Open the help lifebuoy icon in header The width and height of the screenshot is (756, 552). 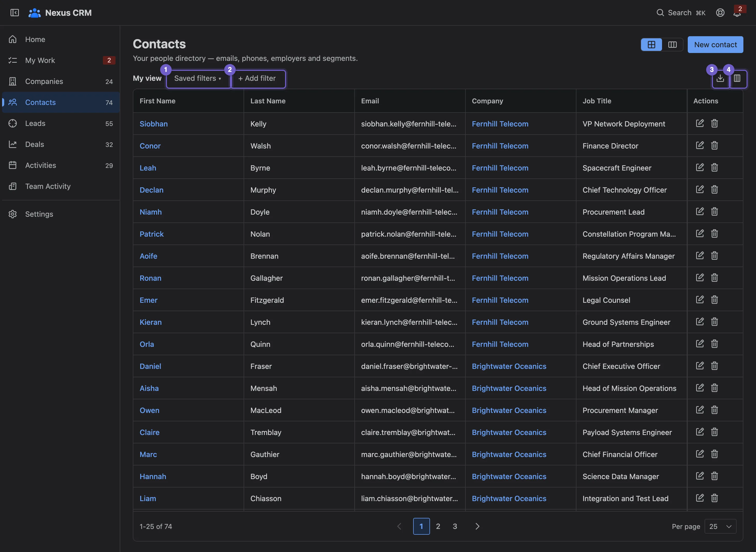(720, 13)
